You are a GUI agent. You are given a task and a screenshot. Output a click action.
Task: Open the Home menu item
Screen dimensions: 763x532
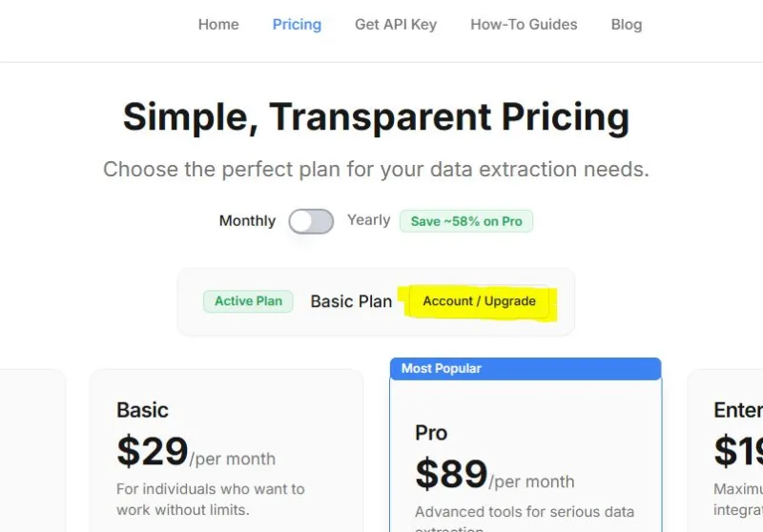click(218, 25)
